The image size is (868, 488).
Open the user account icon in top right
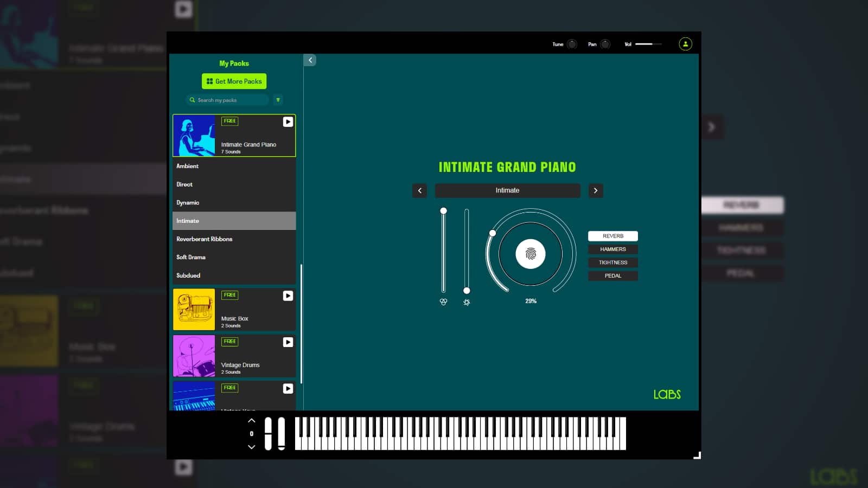(685, 44)
